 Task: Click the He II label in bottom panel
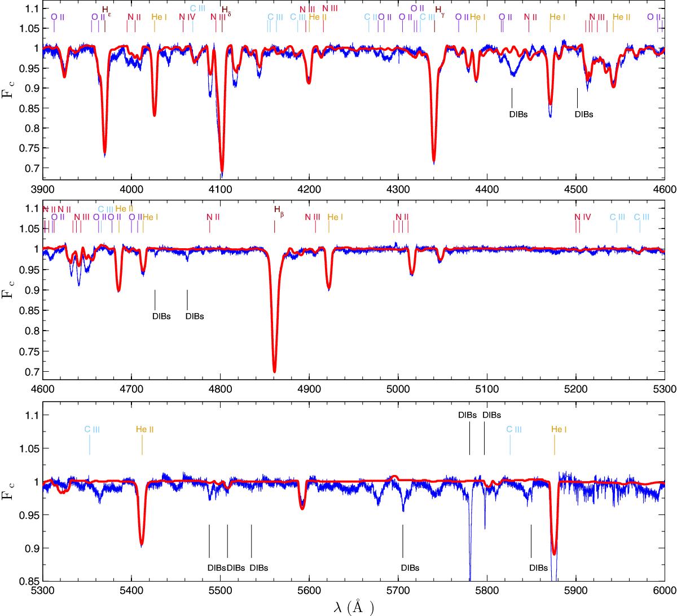point(145,429)
